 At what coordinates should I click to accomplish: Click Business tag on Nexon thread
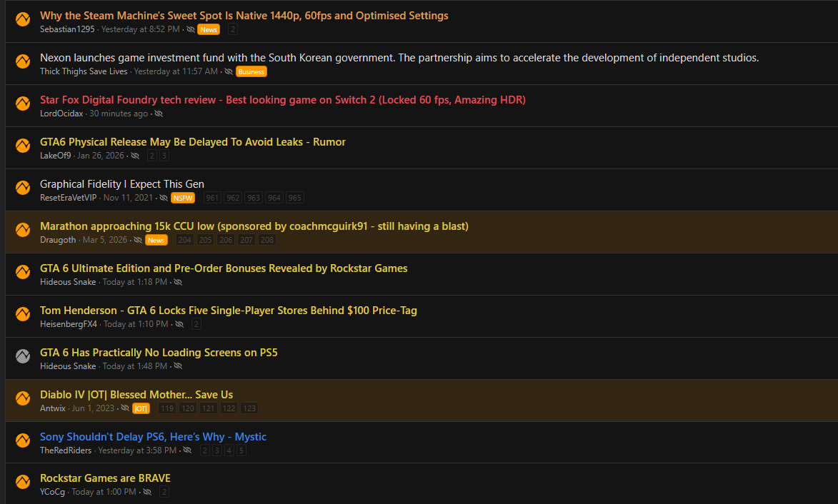tap(251, 71)
